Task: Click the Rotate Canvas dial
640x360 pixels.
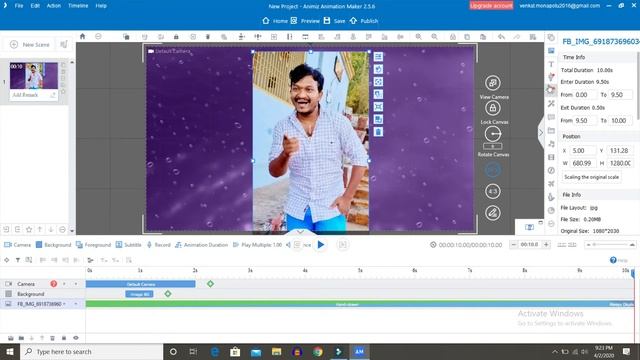Action: pyautogui.click(x=493, y=134)
